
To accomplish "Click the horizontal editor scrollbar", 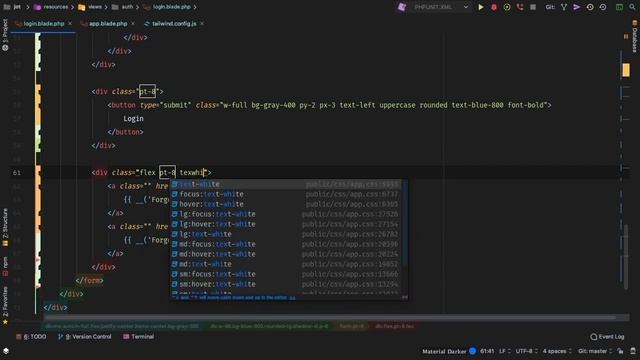I will pos(330,318).
